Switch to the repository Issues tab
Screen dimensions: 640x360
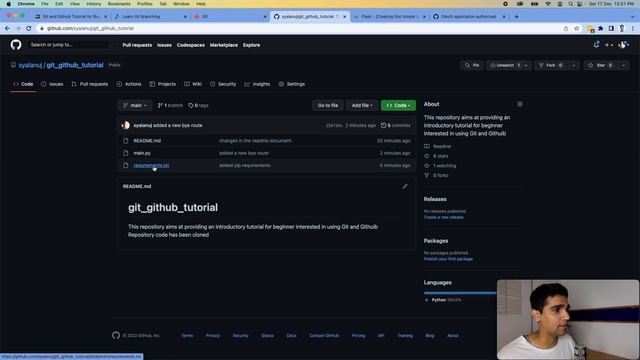[52, 84]
